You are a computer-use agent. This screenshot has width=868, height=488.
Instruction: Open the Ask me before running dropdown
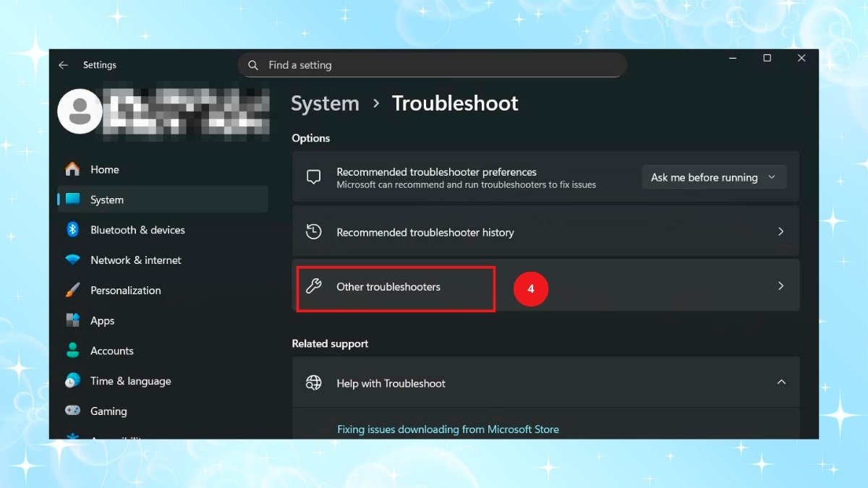[x=713, y=177]
